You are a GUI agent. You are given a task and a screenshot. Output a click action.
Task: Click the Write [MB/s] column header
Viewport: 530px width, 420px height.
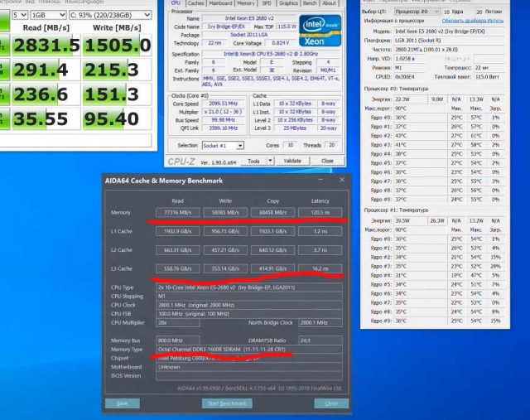pos(117,27)
